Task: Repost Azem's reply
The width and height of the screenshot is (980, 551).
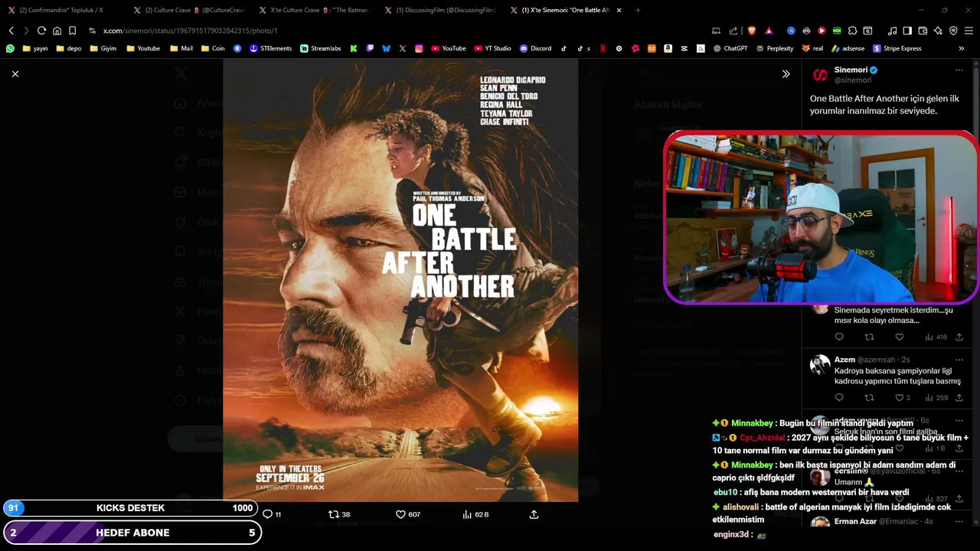Action: 869,398
